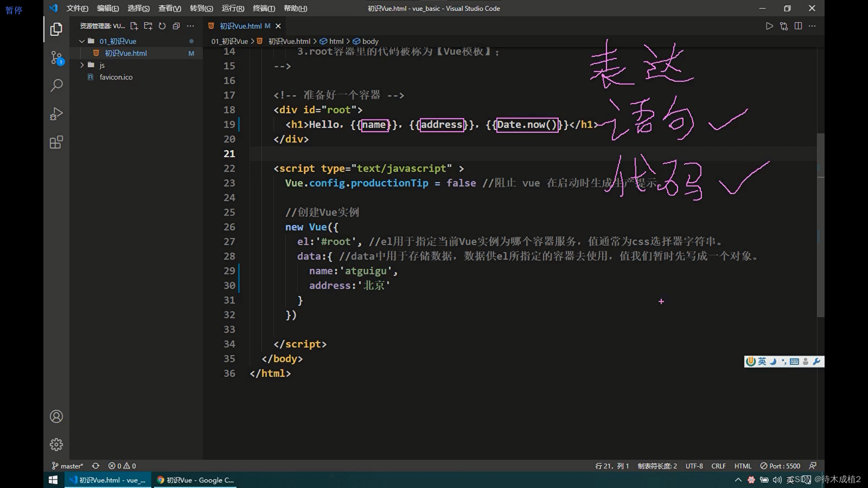Open the Manage gear icon
This screenshot has width=868, height=488.
coord(56,444)
